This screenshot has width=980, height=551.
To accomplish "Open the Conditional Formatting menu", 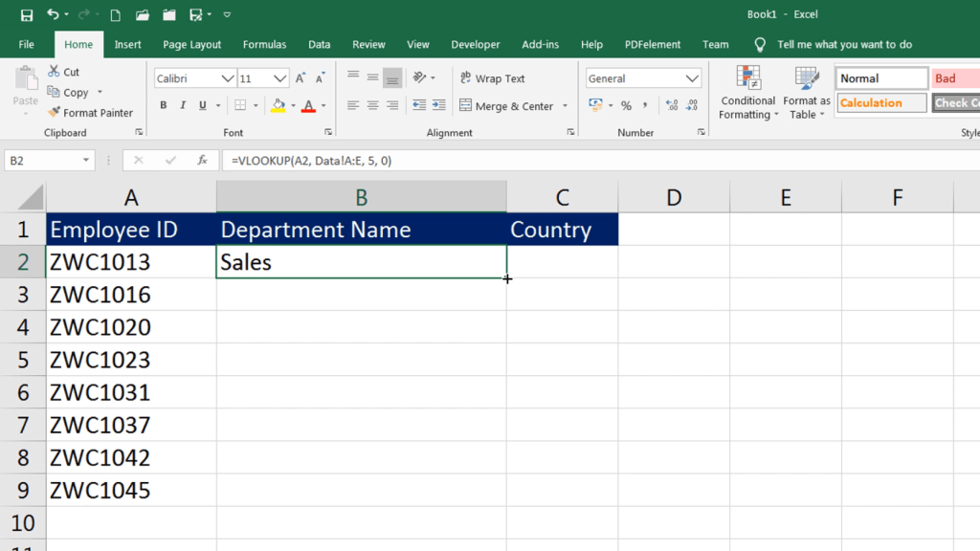I will pos(748,94).
